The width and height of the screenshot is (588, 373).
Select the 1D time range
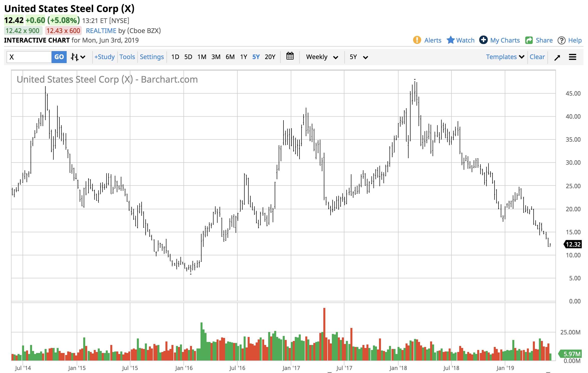[x=175, y=57]
